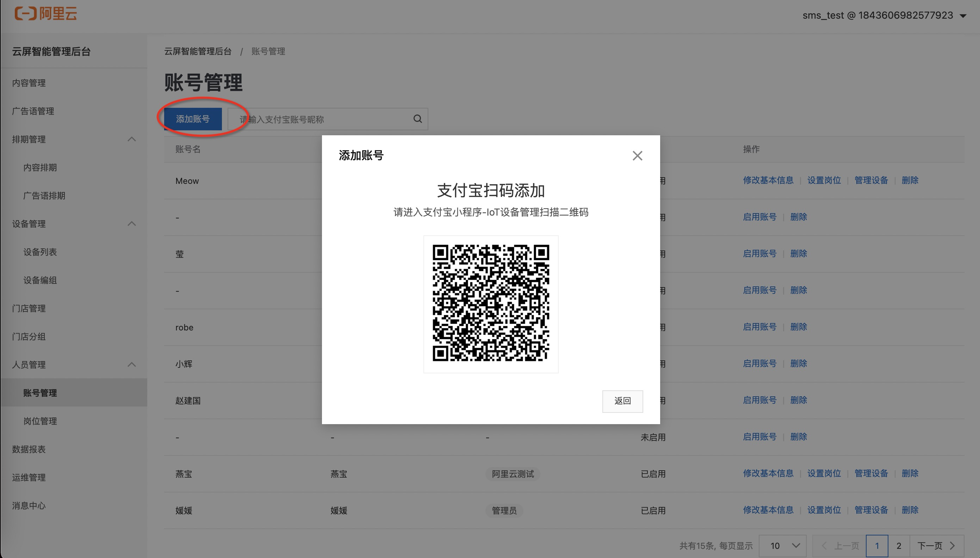Click the 赵建国 account name cell

[188, 401]
